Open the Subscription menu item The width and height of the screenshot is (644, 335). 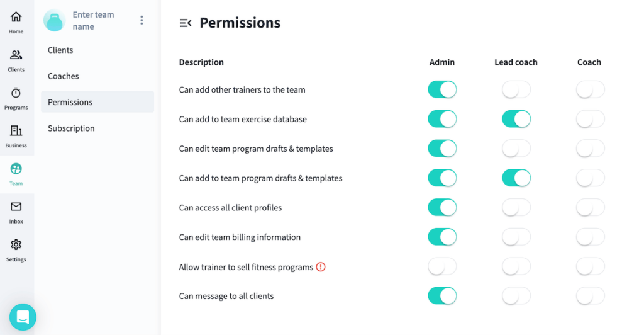[71, 128]
